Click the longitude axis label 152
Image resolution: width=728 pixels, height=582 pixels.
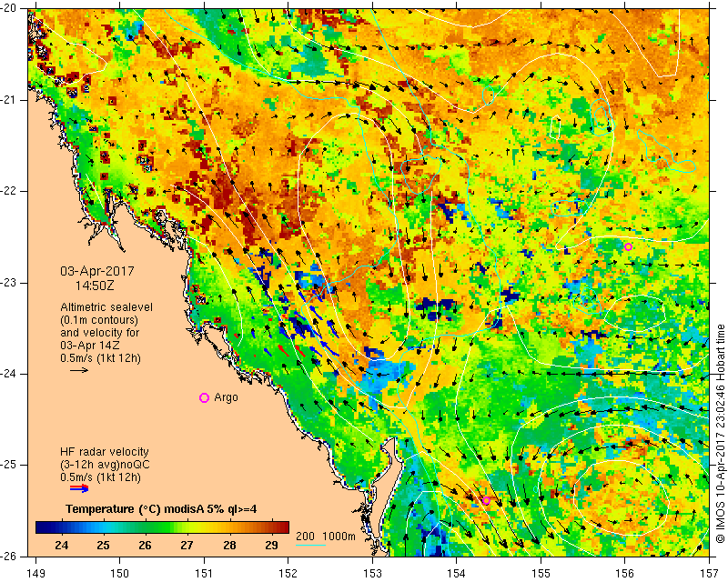[288, 574]
